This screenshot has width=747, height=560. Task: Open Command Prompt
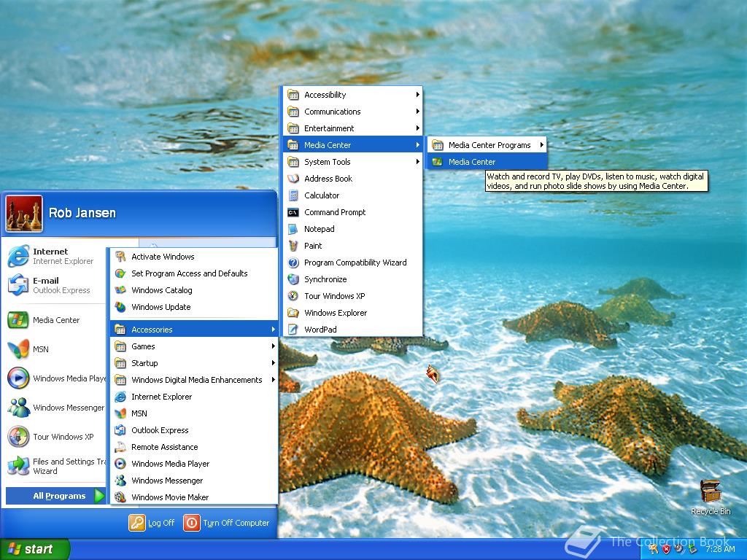[353, 212]
